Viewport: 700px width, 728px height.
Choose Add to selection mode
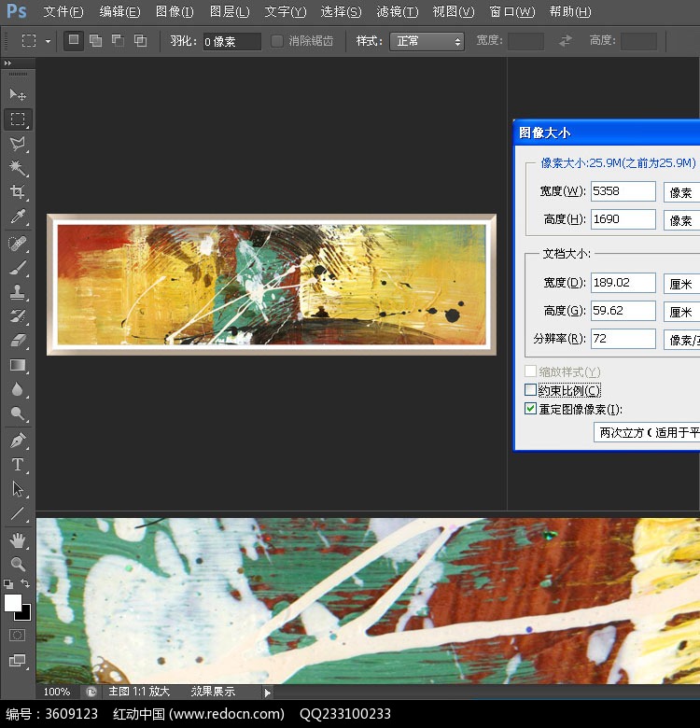tap(95, 41)
